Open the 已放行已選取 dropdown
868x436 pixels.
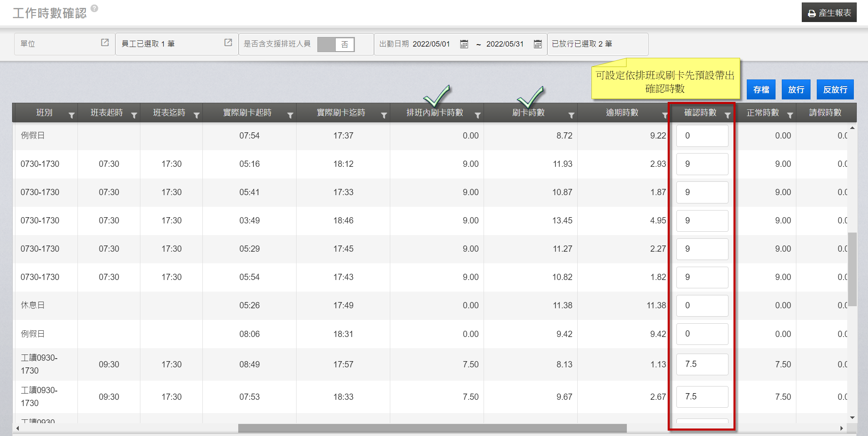597,44
